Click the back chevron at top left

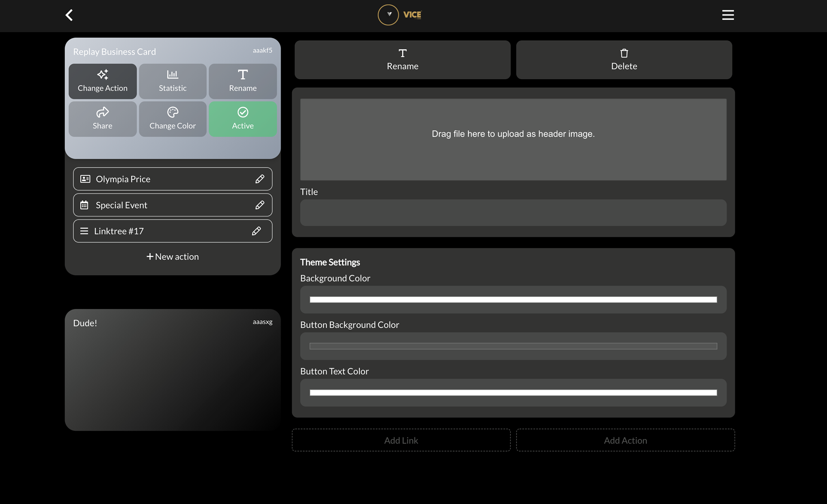tap(69, 15)
